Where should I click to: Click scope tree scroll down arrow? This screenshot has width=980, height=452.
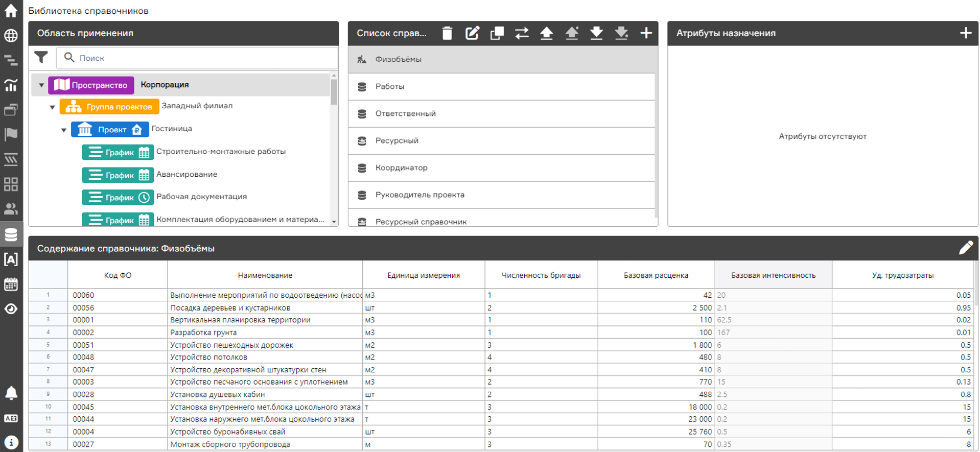click(x=334, y=222)
